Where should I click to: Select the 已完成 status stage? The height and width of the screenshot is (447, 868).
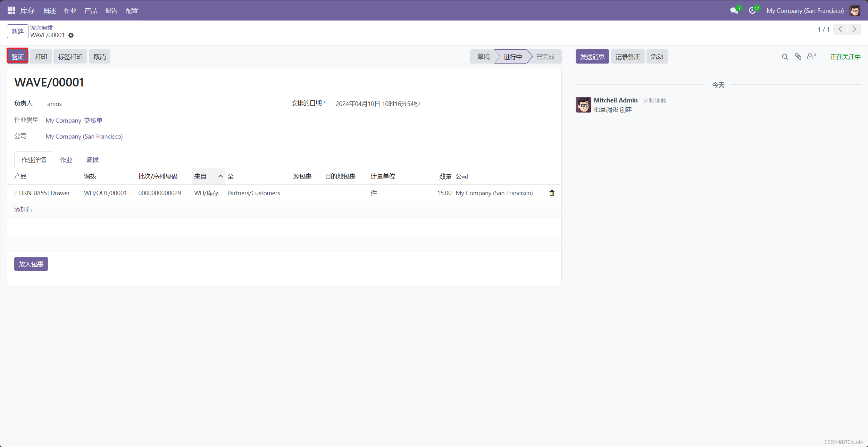545,57
